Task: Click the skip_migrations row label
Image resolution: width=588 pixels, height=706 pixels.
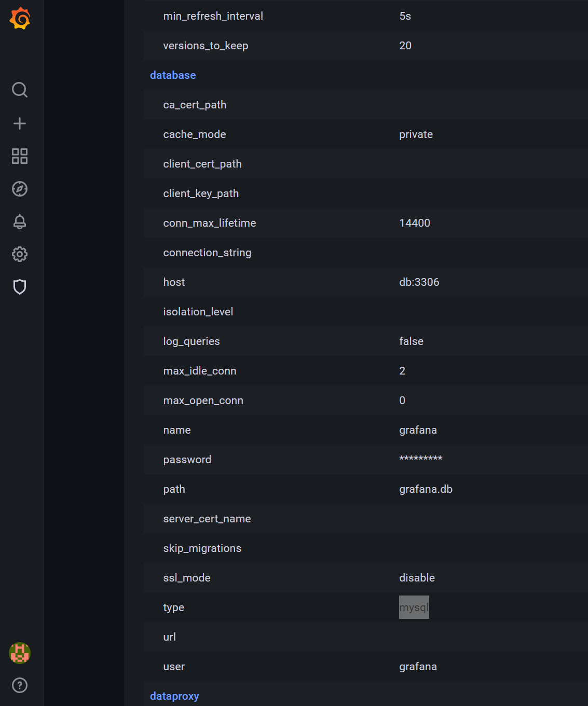Action: [202, 548]
